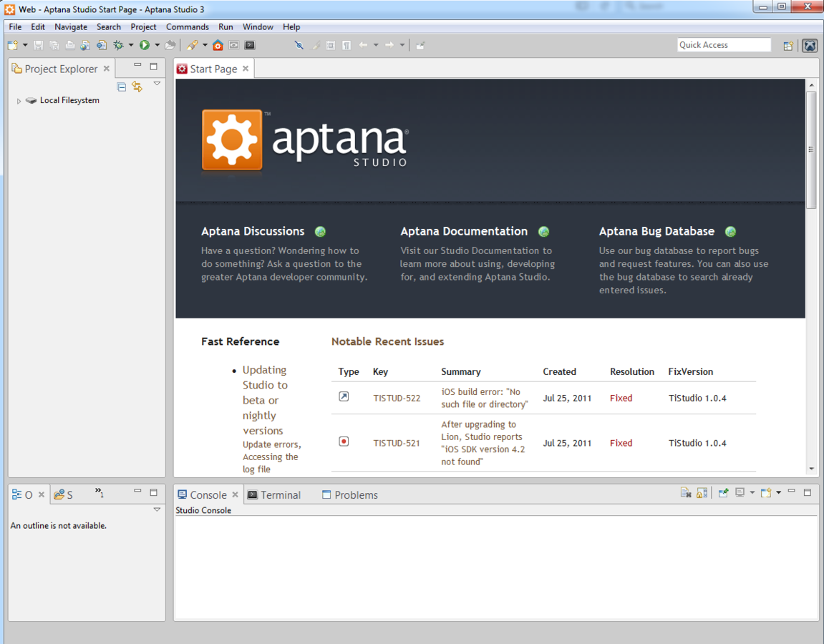The height and width of the screenshot is (644, 824).
Task: Collapse All in Project Explorer
Action: click(x=122, y=87)
